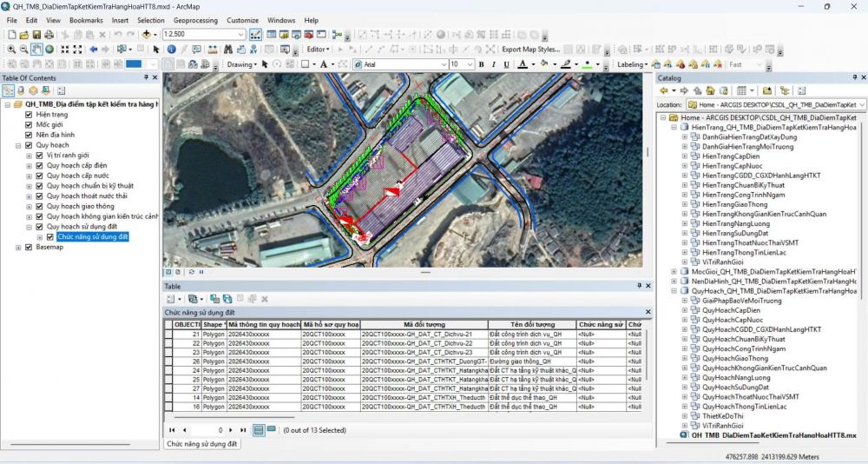Open the Bookmarks menu
868x464 pixels.
(86, 20)
